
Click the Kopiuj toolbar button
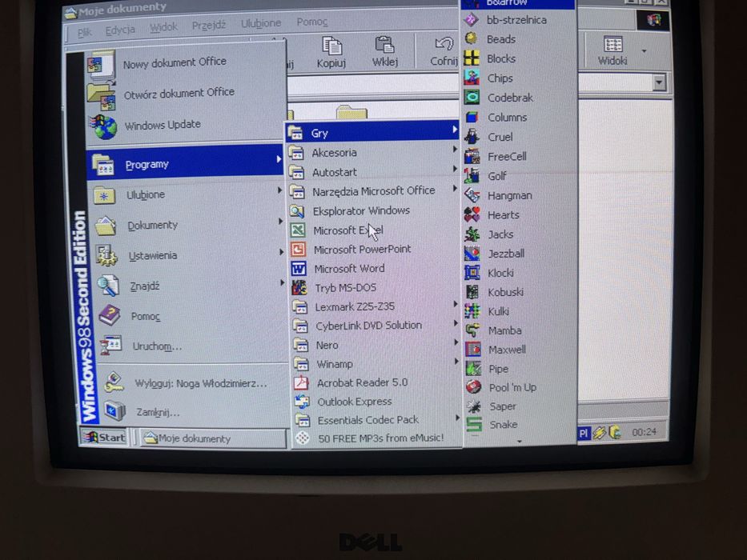click(x=331, y=51)
